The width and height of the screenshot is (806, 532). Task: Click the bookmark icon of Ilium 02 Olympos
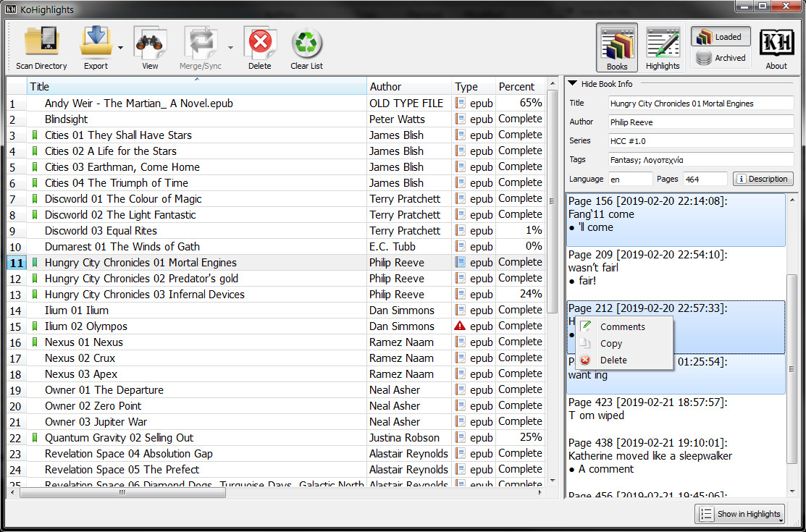click(35, 326)
